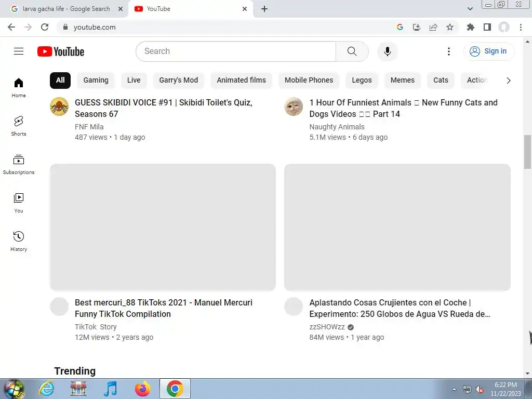Open YouTube settings three-dot menu
This screenshot has width=532, height=399.
[448, 51]
